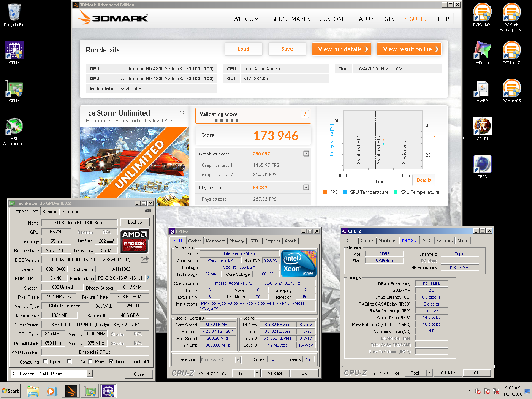The width and height of the screenshot is (532, 399).
Task: Go to the CUSTOM tab in 3DMark
Action: (x=331, y=19)
